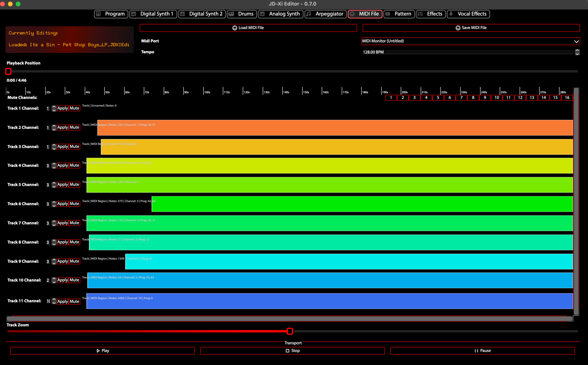Click the Arpeggiator music note icon

coord(309,14)
